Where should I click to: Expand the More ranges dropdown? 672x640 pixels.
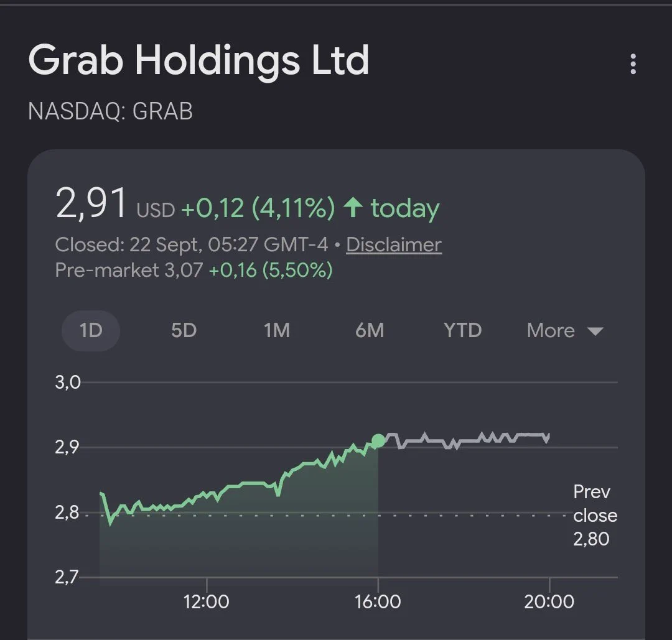click(x=565, y=331)
